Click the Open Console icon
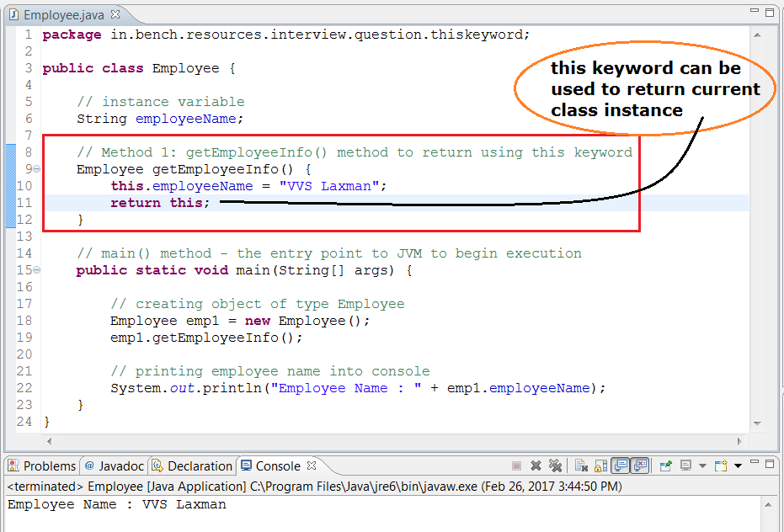The width and height of the screenshot is (784, 532). tap(720, 465)
